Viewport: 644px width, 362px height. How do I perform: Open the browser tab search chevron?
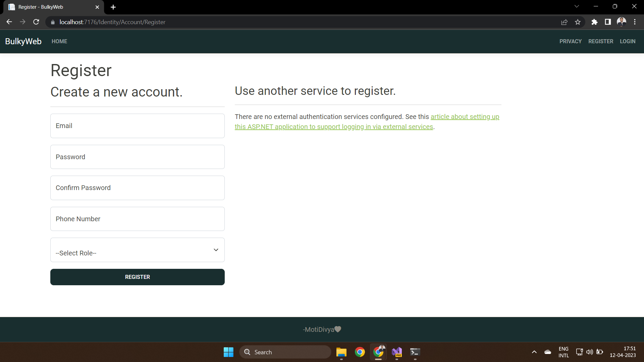click(577, 6)
